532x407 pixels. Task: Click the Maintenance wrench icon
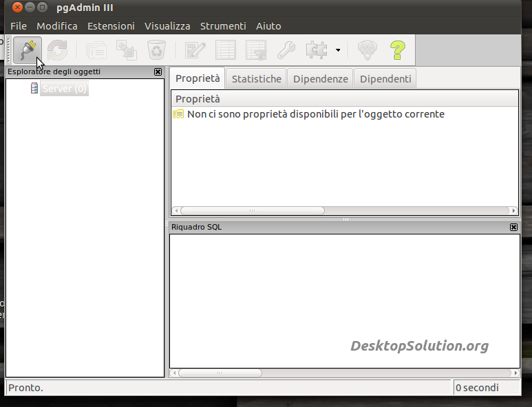[286, 50]
